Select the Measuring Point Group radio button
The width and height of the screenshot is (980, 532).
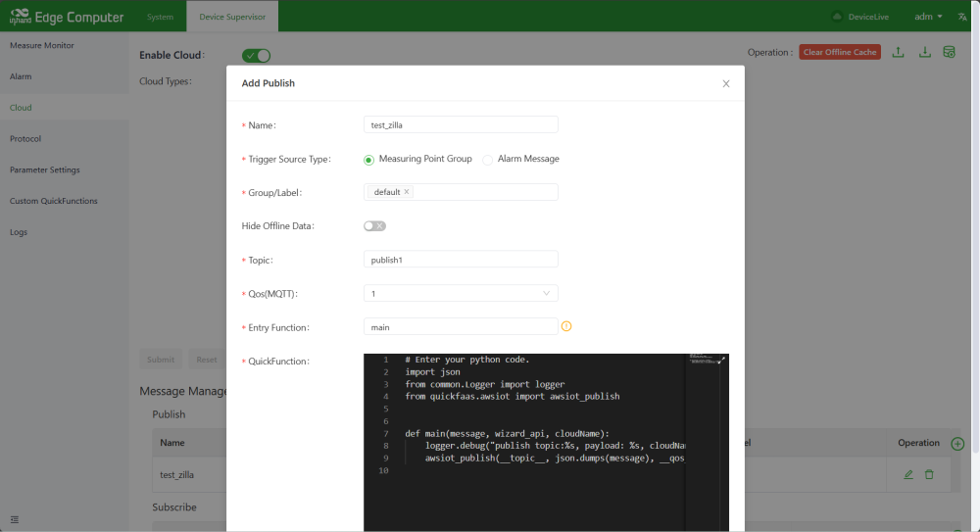[x=368, y=160]
